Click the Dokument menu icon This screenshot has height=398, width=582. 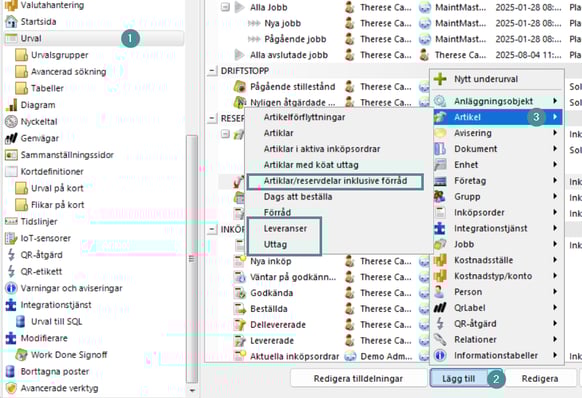[x=440, y=149]
